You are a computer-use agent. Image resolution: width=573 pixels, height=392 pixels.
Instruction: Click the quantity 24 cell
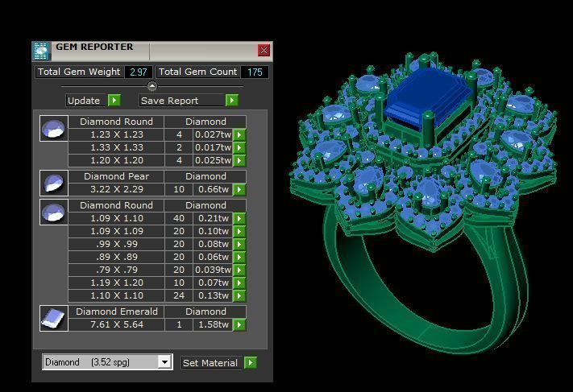[x=179, y=295]
